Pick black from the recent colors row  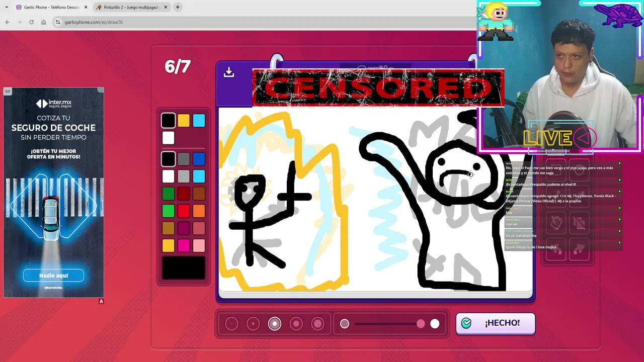tap(169, 120)
